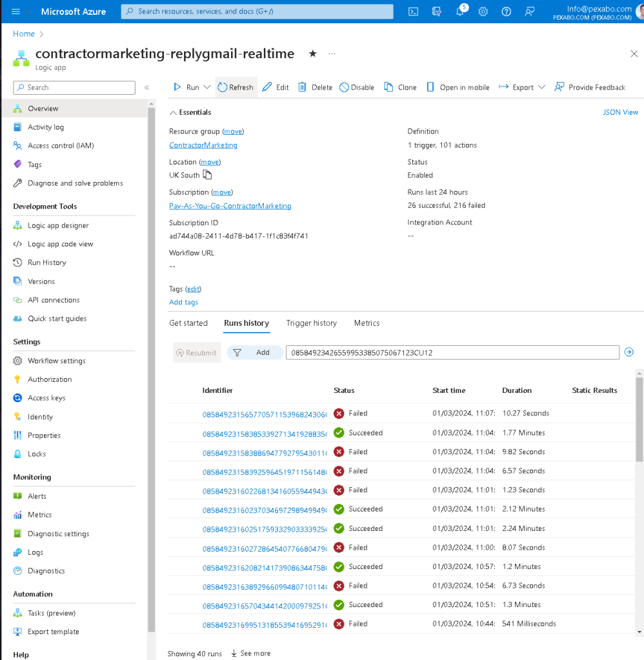Screen dimensions: 644x660
Task: Open the ContractorMarketing resource group link
Action: point(203,145)
